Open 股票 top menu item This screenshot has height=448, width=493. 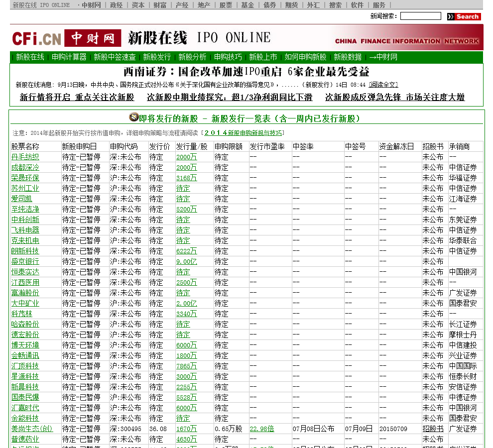tap(226, 5)
